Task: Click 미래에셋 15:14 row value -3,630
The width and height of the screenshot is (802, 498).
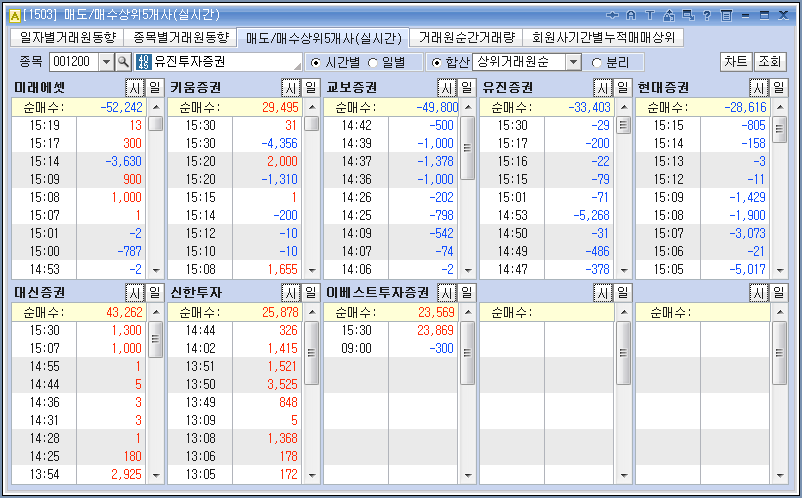Action: pos(123,161)
